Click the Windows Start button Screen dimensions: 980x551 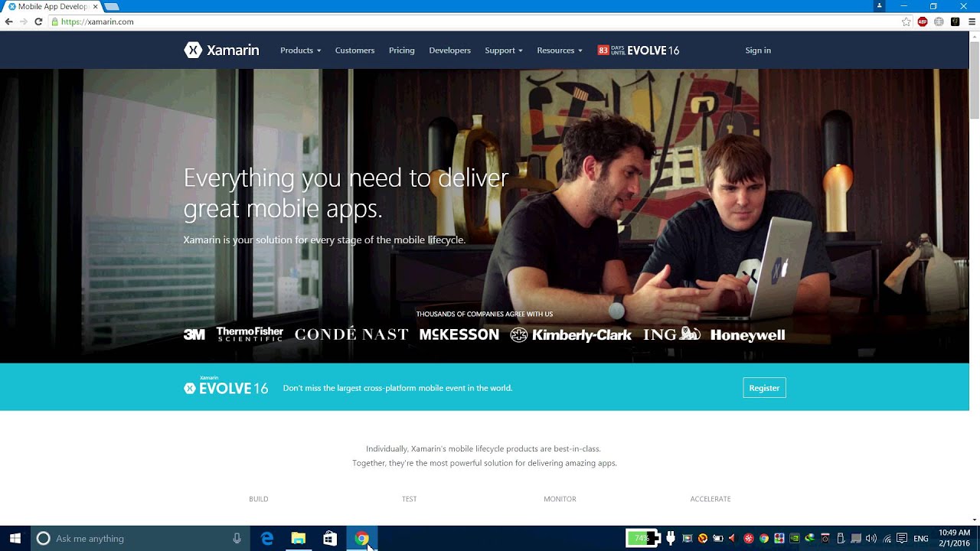click(15, 539)
